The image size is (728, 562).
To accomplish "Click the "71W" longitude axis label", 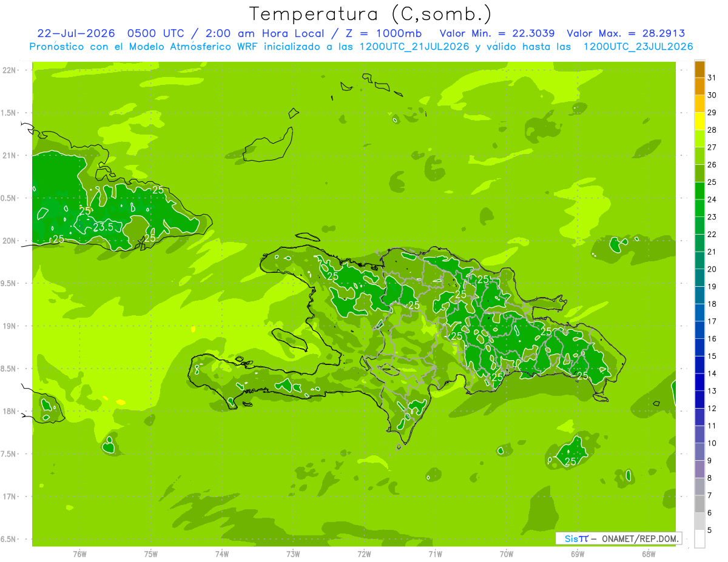I will click(435, 554).
